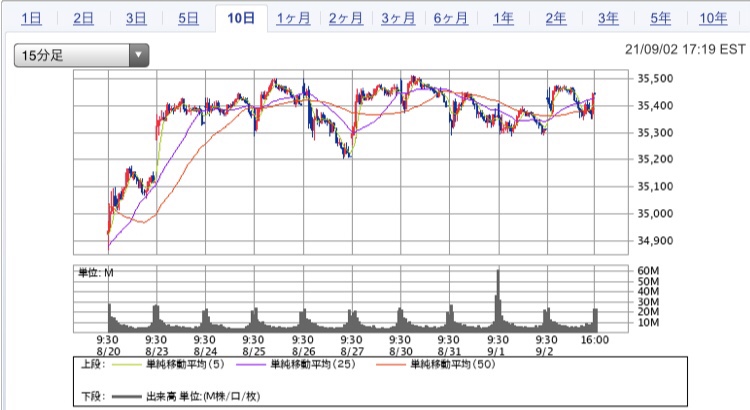Show the 2年 chart range

tap(555, 19)
